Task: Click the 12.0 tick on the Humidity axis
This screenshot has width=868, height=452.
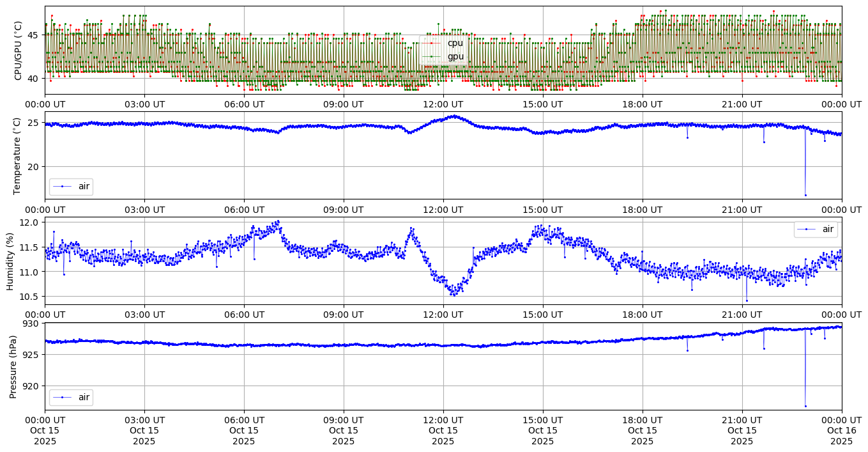Action: (x=30, y=222)
